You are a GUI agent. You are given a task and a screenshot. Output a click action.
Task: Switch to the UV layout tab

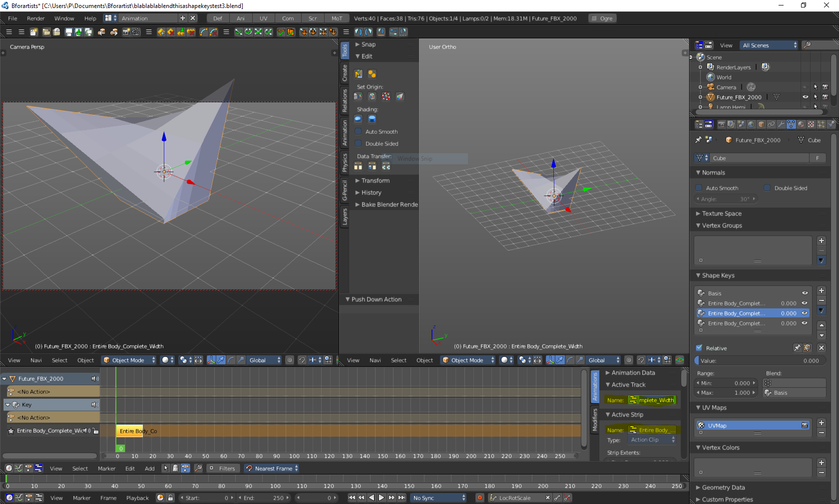click(x=263, y=18)
